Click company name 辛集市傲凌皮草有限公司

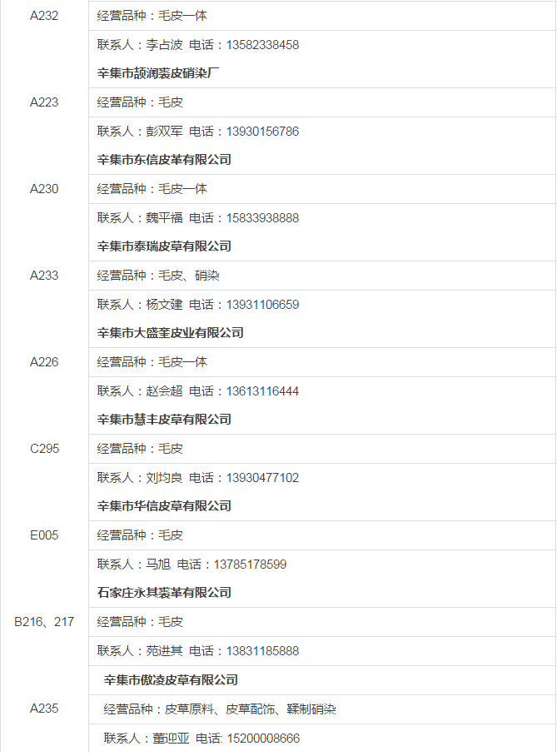pyautogui.click(x=171, y=680)
